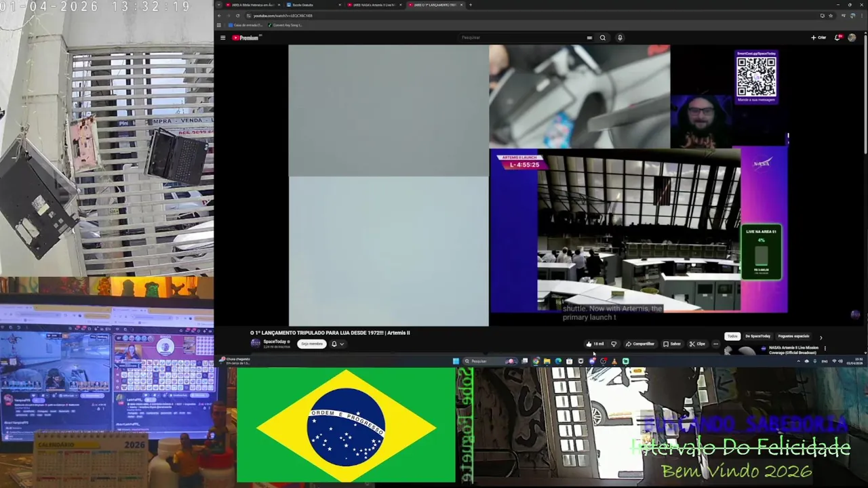Image resolution: width=868 pixels, height=488 pixels.
Task: Select the De SpaceToday filter chip
Action: (x=758, y=336)
